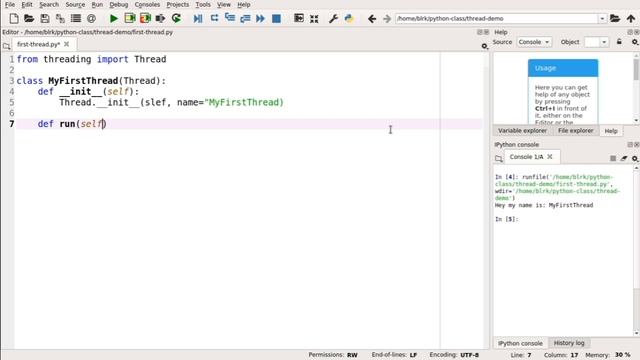Toggle the Help pane lock icon
640x360 pixels.
pyautogui.click(x=619, y=42)
